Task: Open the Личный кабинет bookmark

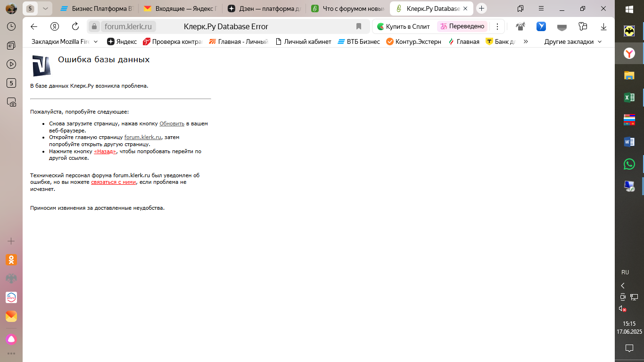Action: (x=303, y=41)
